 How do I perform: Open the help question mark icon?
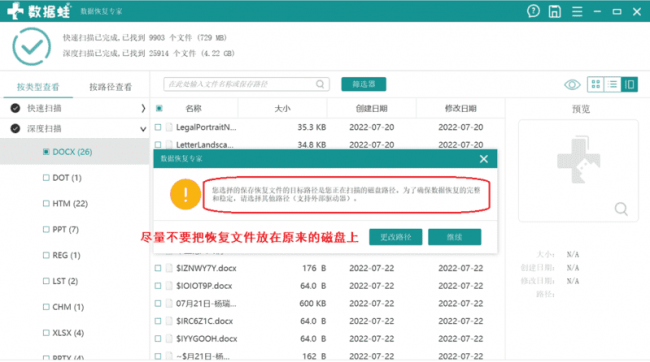[x=533, y=11]
